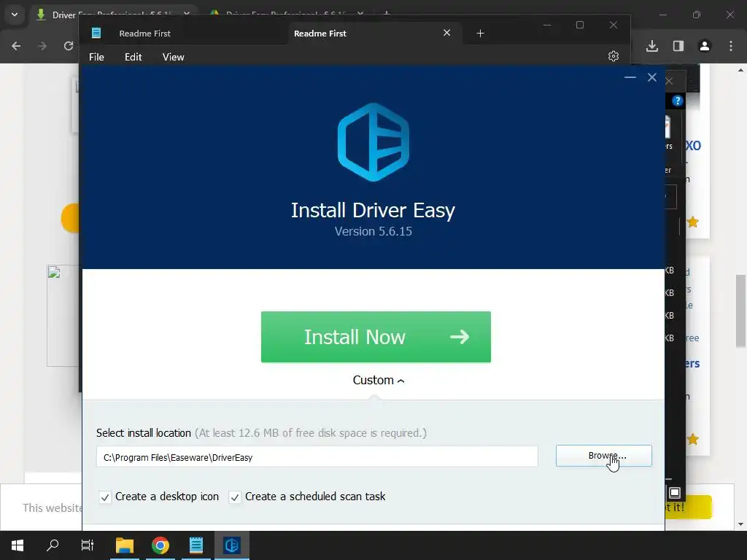The width and height of the screenshot is (747, 560).
Task: Uncheck Create a scheduled scan task
Action: [x=234, y=497]
